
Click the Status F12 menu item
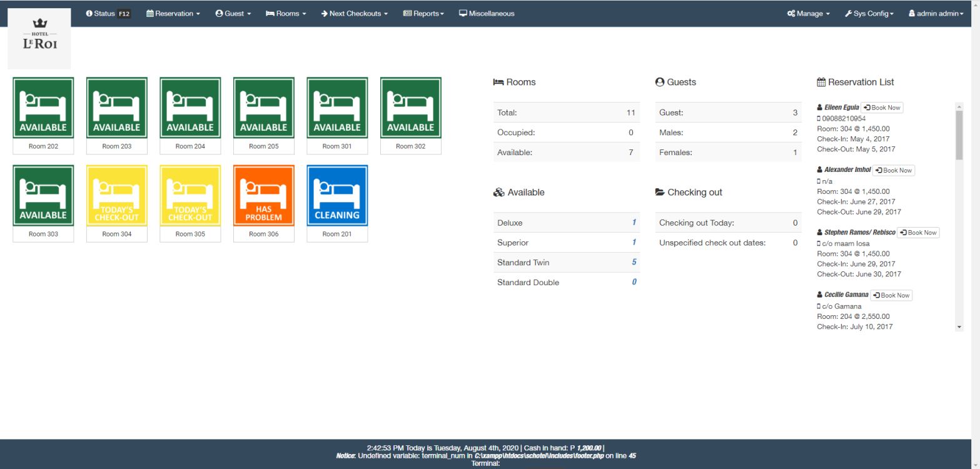point(108,14)
